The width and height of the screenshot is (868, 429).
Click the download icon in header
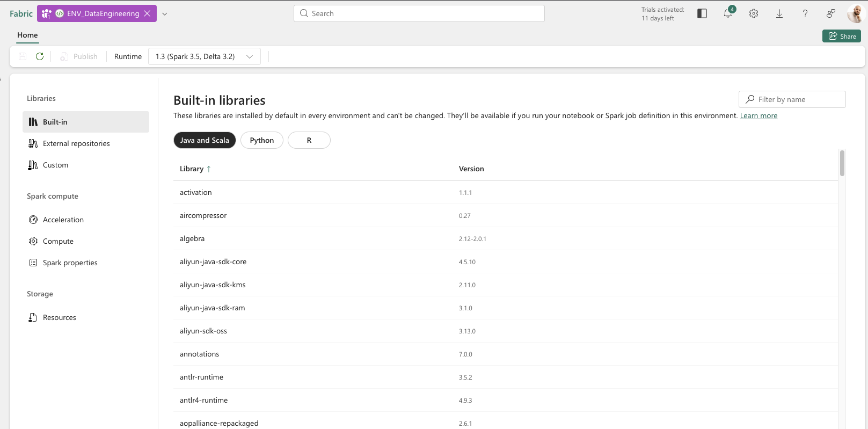779,14
